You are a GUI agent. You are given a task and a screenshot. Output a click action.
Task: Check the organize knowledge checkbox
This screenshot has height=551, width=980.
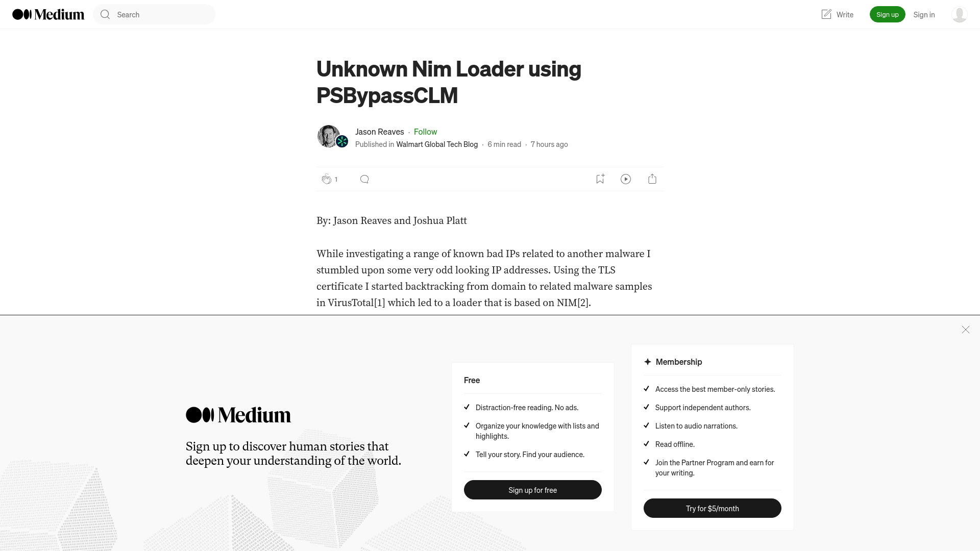click(x=467, y=424)
